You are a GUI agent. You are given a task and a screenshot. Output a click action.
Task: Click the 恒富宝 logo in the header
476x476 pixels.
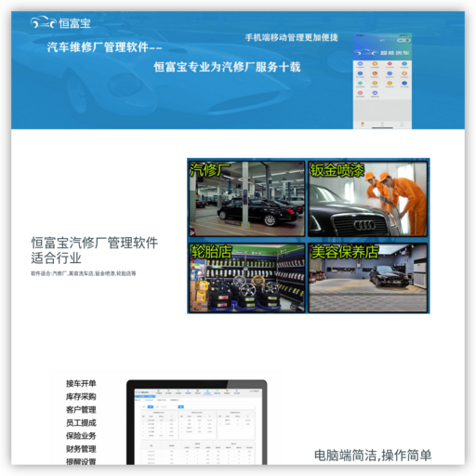60,23
